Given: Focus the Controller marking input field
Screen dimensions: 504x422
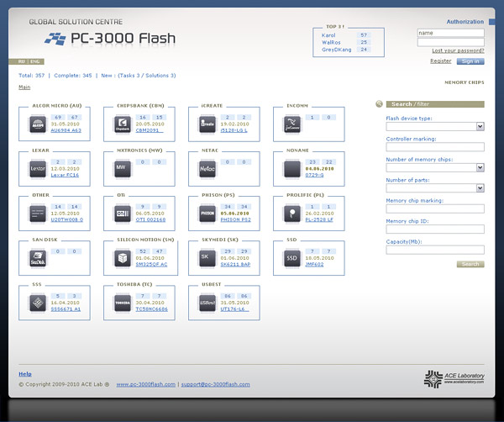Looking at the screenshot, I should click(x=435, y=147).
